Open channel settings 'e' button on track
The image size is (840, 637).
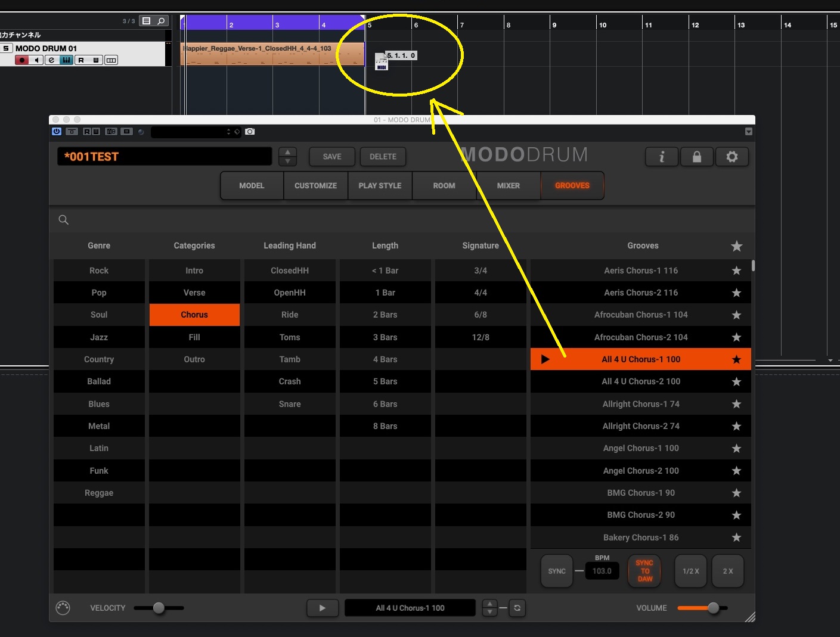[51, 60]
